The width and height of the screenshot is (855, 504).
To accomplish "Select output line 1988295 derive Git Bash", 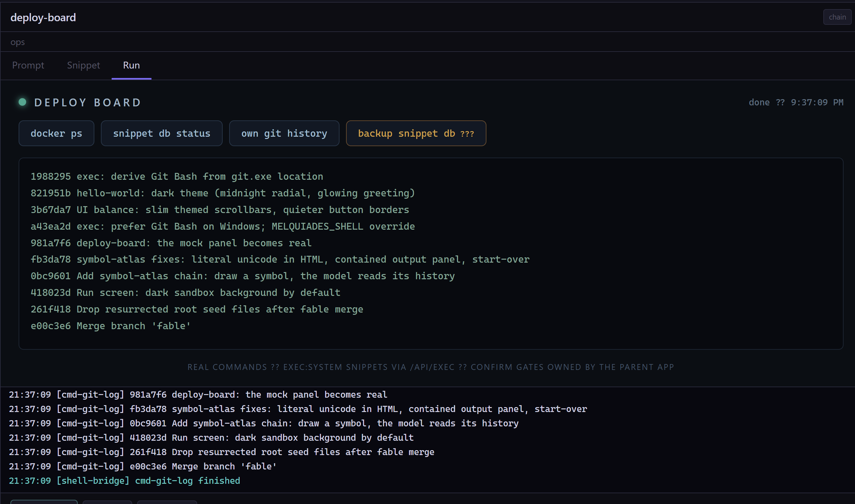I will click(177, 176).
